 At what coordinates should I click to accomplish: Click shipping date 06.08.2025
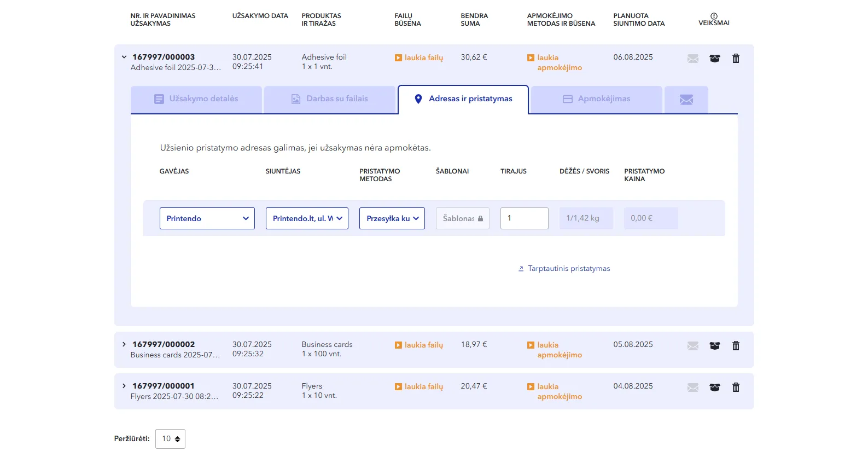click(x=633, y=57)
